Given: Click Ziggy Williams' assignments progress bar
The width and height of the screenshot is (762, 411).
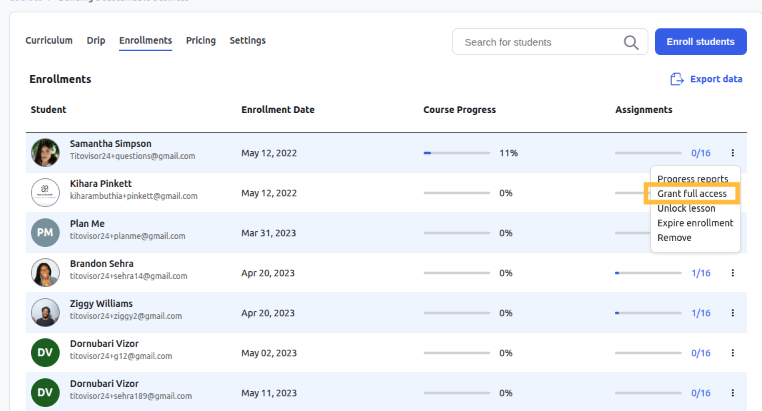Looking at the screenshot, I should click(x=648, y=313).
